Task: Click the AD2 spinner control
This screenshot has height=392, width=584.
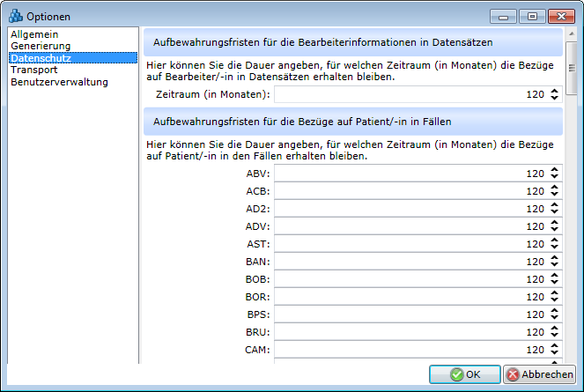Action: 554,209
